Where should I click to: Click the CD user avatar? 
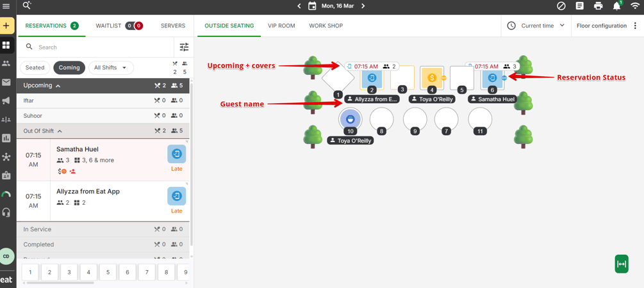[6, 256]
